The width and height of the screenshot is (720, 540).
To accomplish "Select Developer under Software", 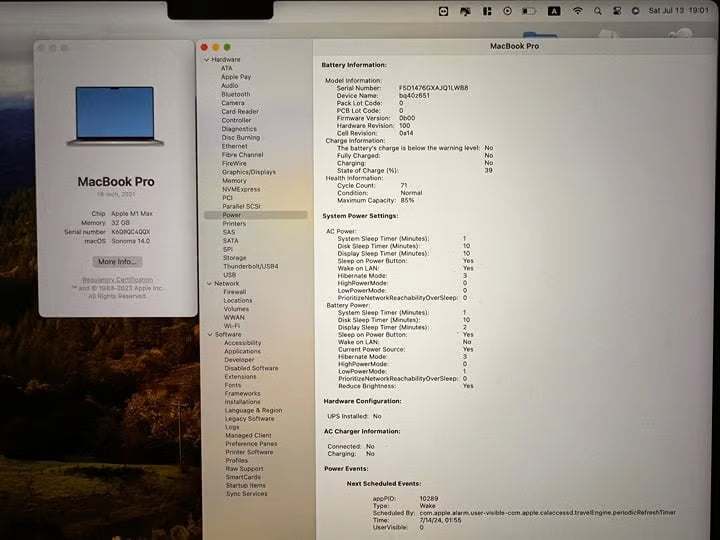I will 239,360.
